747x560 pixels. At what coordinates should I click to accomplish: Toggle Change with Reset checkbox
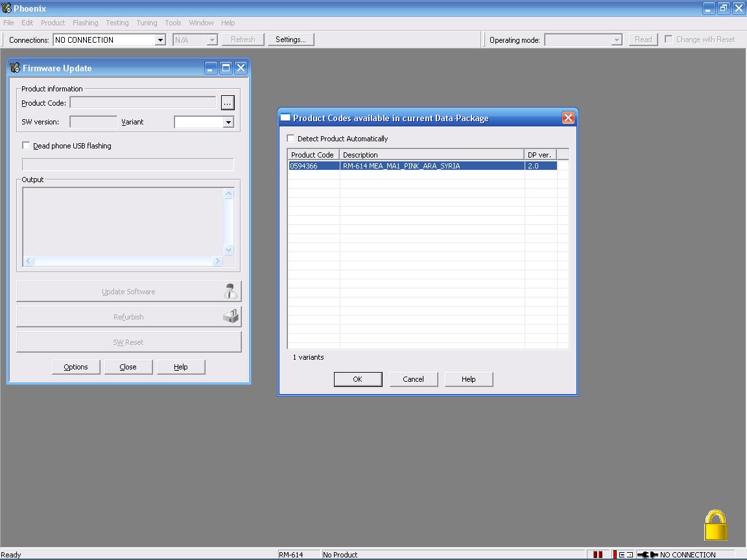[x=669, y=40]
